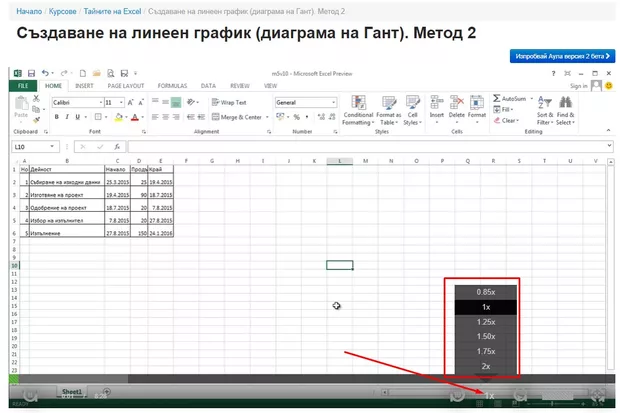Switch to the PAGE LAYOUT ribbon tab
Viewport: 620px width, 413px height.
[126, 86]
